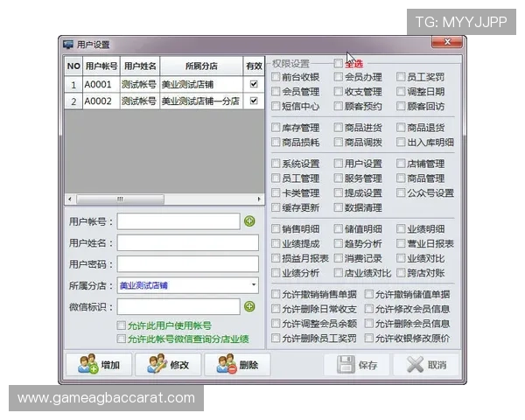
Task: Enable the 前台收银 permission checkbox
Action: [276, 77]
